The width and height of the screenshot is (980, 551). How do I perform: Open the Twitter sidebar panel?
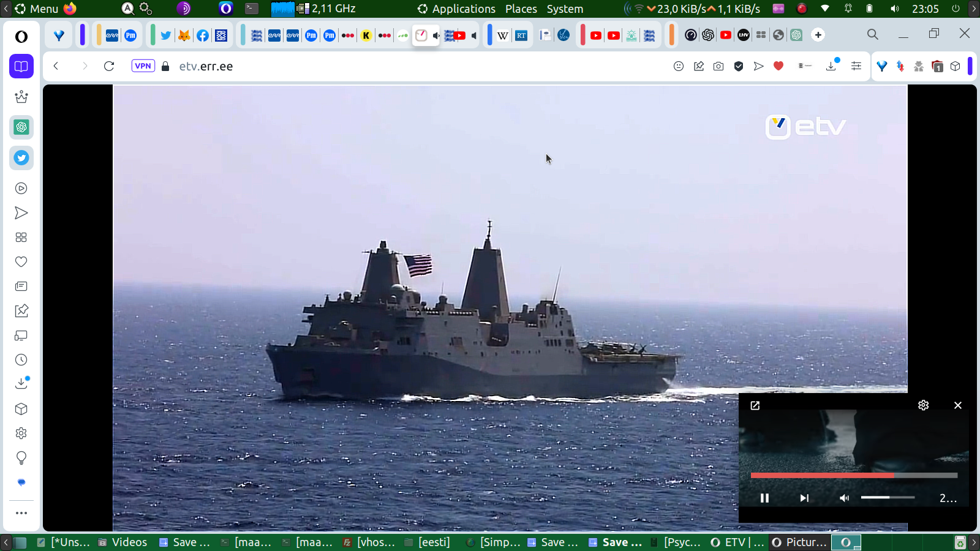point(21,158)
